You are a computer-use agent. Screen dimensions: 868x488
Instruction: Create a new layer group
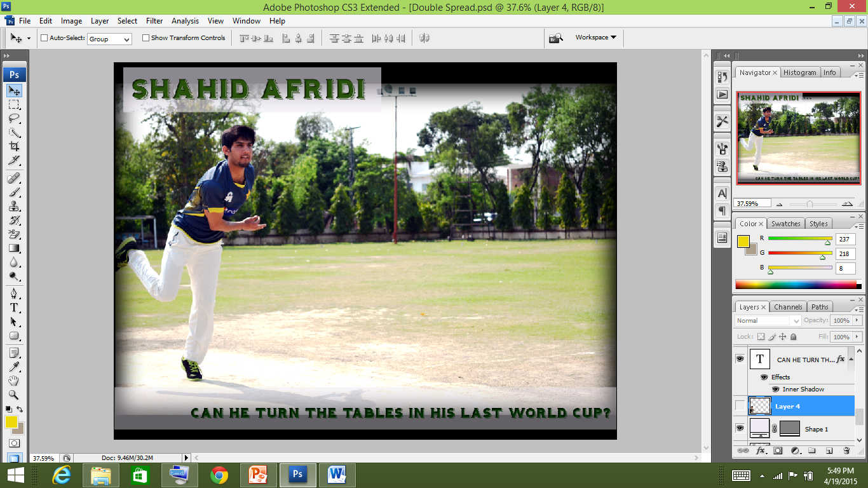tap(812, 451)
